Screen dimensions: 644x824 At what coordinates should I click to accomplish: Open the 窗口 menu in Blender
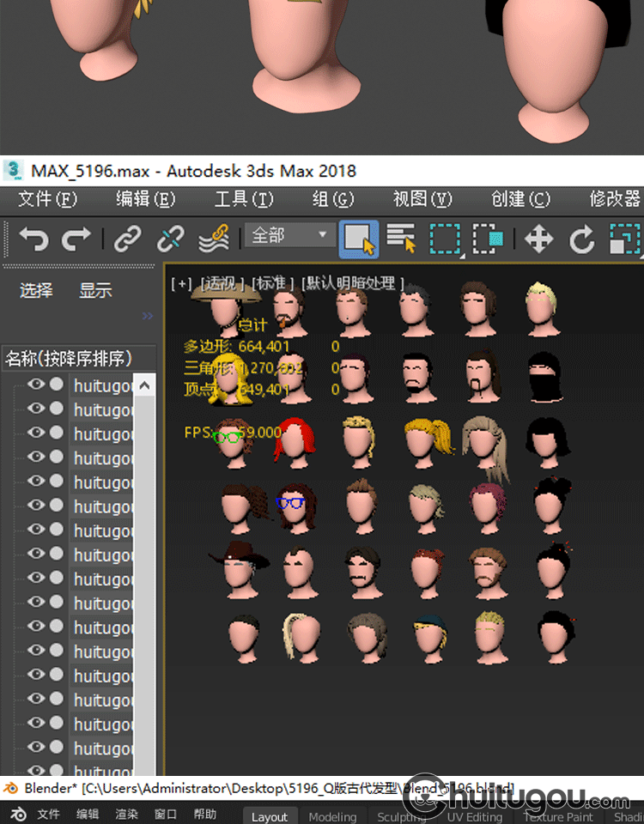point(165,814)
